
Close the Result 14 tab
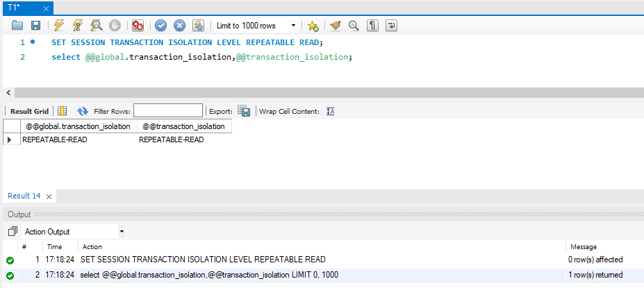tap(49, 197)
